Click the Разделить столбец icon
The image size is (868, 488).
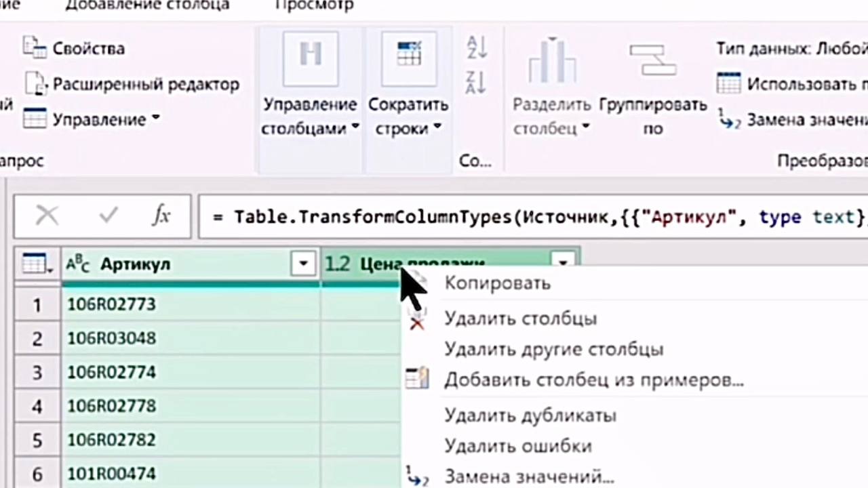click(x=552, y=62)
